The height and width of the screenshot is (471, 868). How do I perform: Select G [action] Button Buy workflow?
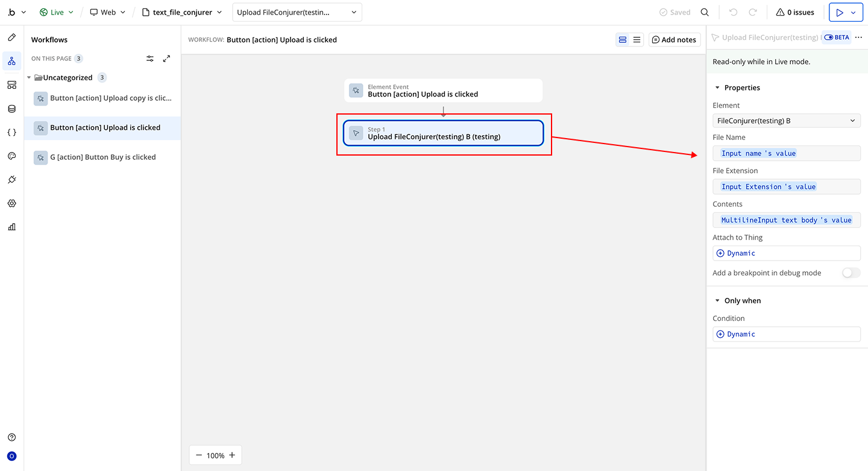(102, 157)
